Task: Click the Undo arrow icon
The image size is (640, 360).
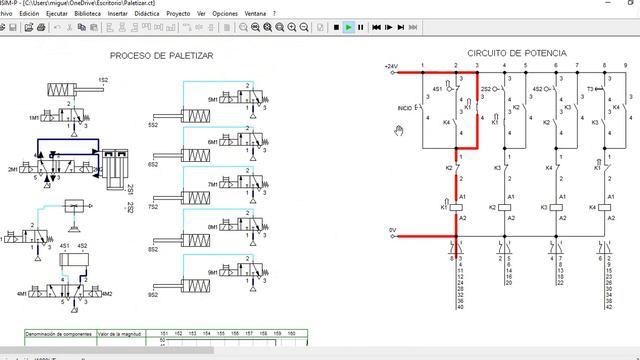Action: pos(57,27)
